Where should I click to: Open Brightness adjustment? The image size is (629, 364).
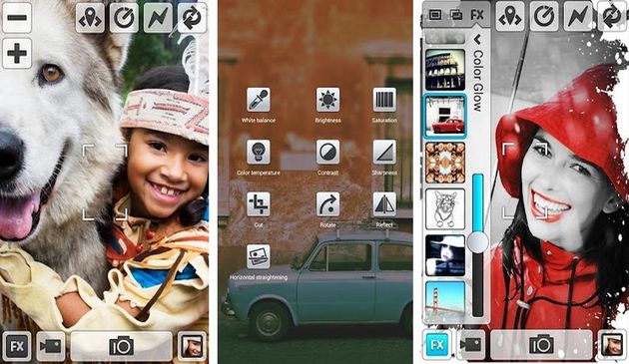click(327, 100)
